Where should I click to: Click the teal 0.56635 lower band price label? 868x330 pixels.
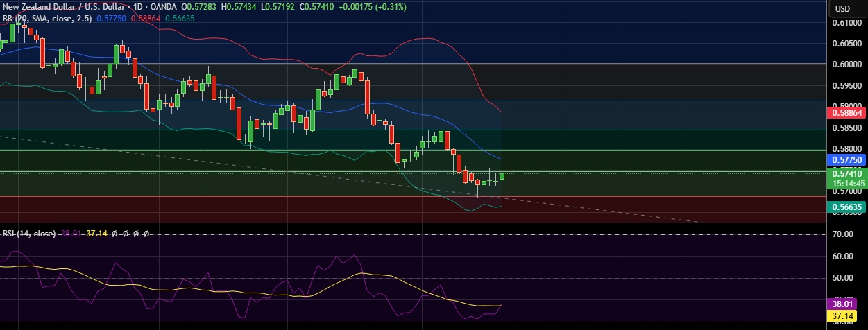pos(846,207)
